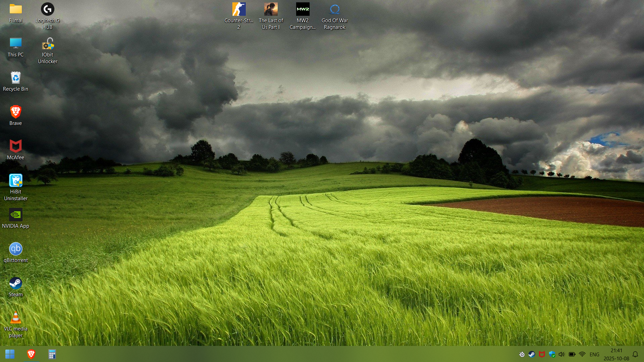Open the Windows Start menu
Viewport: 644px width, 362px height.
(10, 354)
